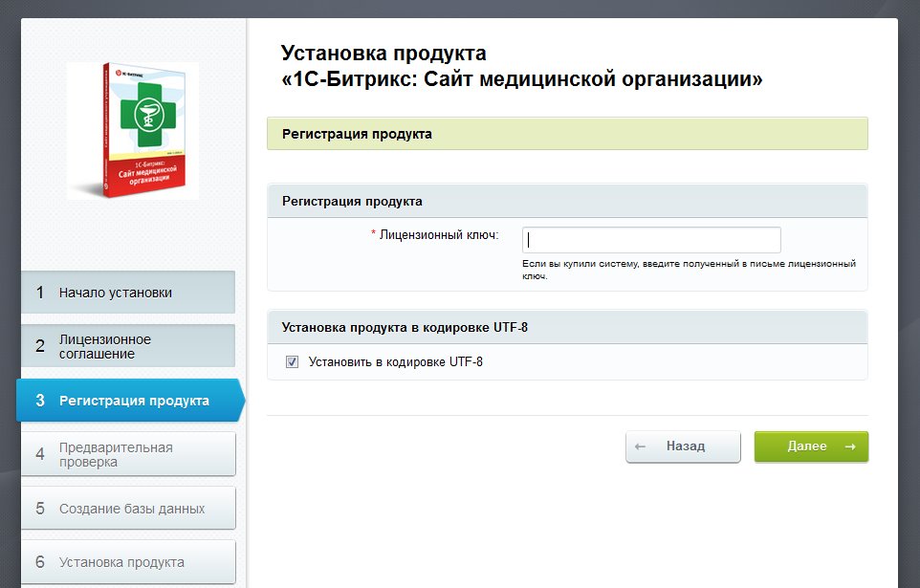Open step 1 Начало установки
The width and height of the screenshot is (920, 588).
tap(128, 293)
